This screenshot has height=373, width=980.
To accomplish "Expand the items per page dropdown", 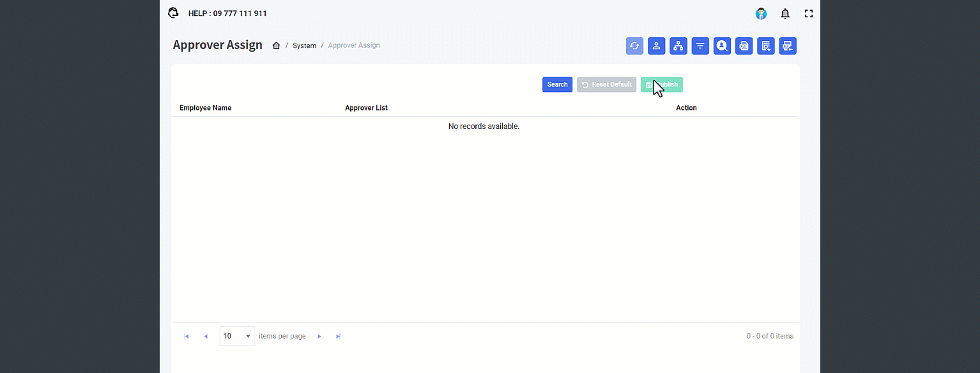I will [x=248, y=336].
